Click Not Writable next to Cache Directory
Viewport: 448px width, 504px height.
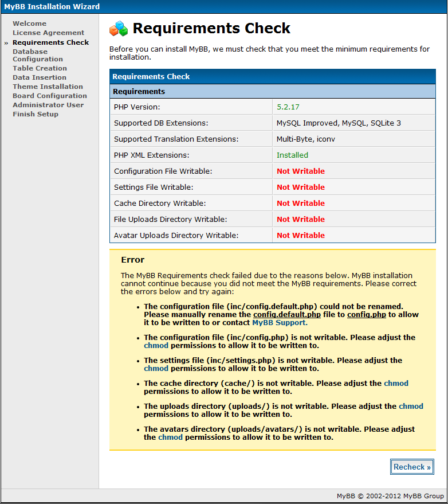point(301,204)
